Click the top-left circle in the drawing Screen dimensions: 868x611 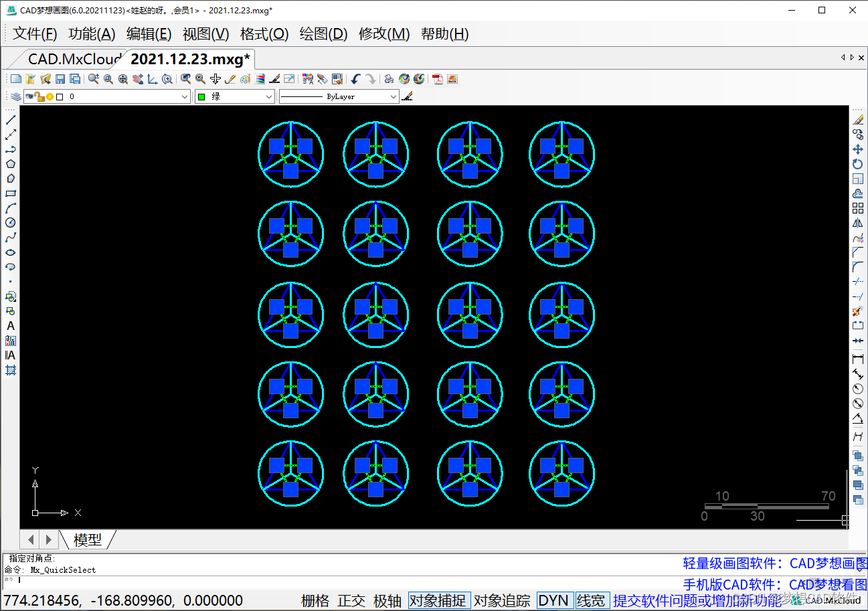290,154
